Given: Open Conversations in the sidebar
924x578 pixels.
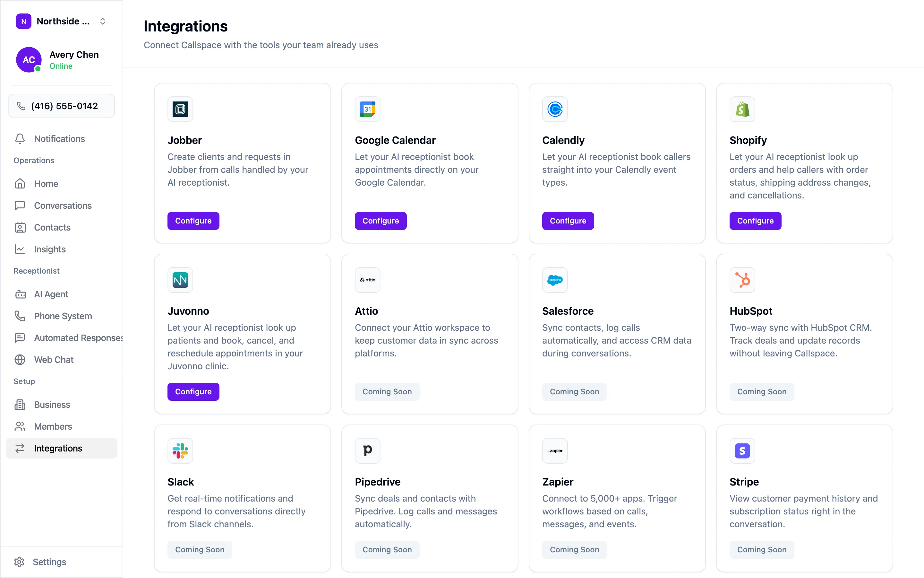Looking at the screenshot, I should [62, 205].
